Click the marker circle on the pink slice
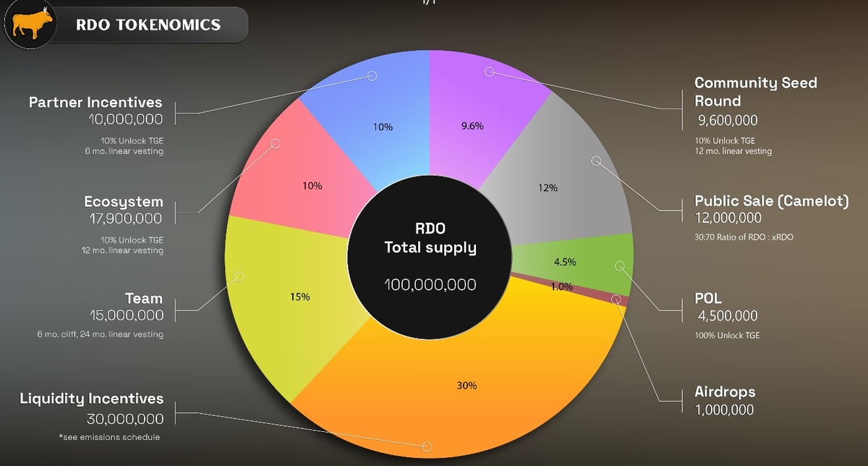Viewport: 868px width, 466px height. click(275, 143)
